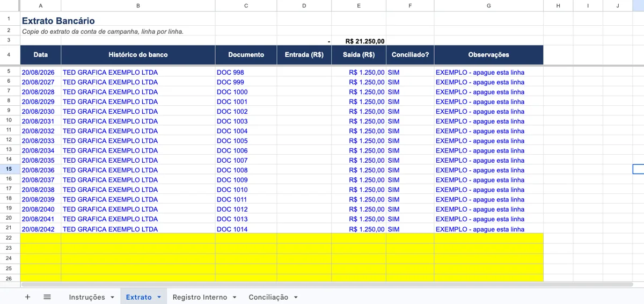Select the 'Observações' header cell
Image resolution: width=644 pixels, height=304 pixels.
488,55
